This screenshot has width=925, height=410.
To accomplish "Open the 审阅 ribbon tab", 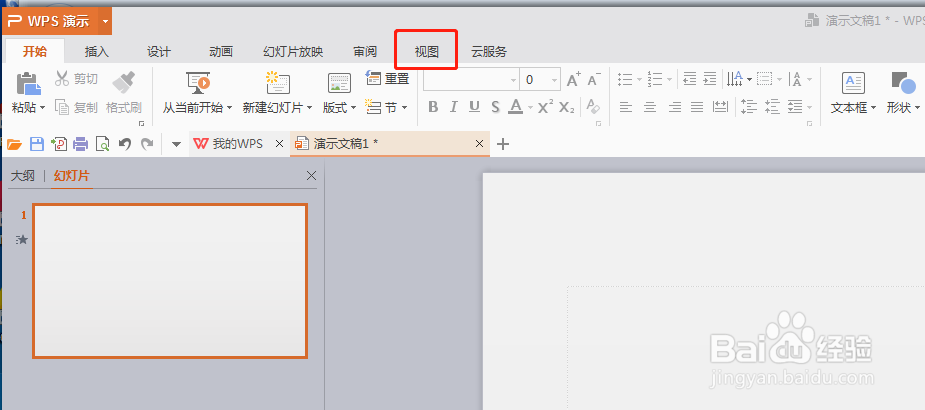I will (x=365, y=52).
